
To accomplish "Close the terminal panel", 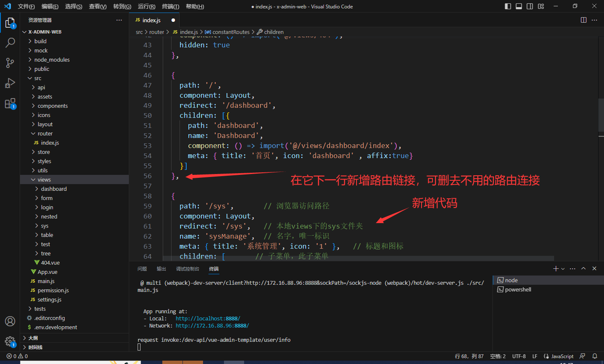I will point(594,268).
